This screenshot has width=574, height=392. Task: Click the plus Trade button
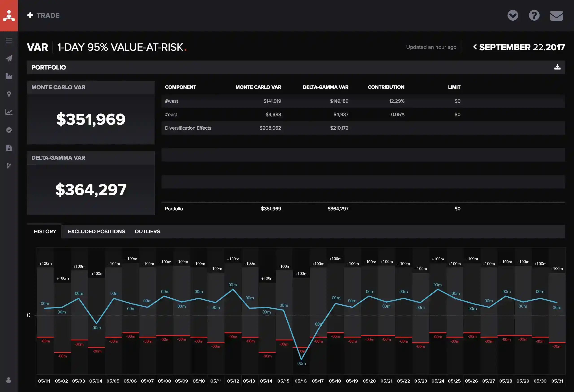43,15
